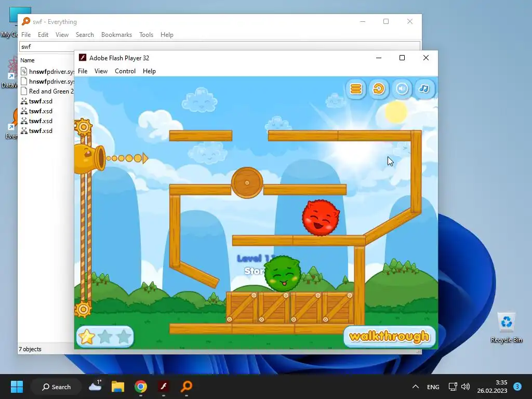Show hidden tray icons chevron

[x=415, y=387]
